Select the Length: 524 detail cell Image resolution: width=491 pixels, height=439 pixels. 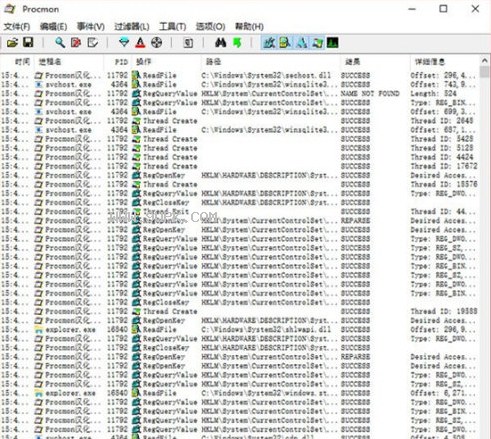click(x=434, y=93)
